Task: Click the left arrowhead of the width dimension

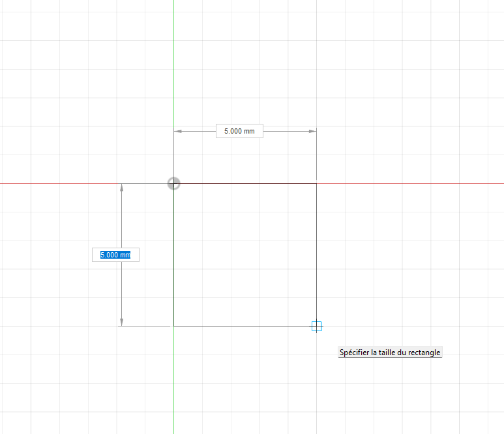Action: [178, 131]
